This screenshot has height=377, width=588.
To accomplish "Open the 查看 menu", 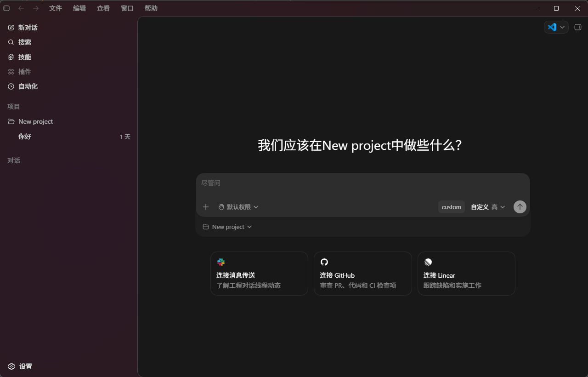I will (x=103, y=8).
